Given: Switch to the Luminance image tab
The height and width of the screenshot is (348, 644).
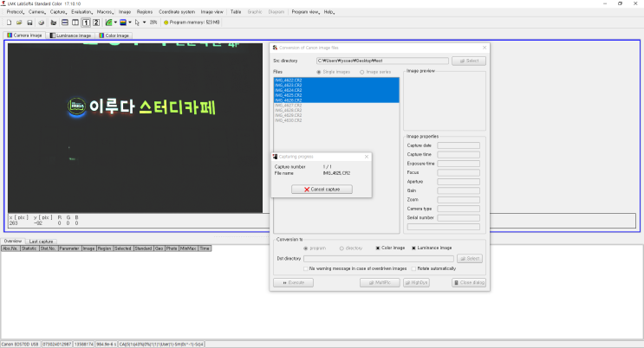Looking at the screenshot, I should point(70,35).
